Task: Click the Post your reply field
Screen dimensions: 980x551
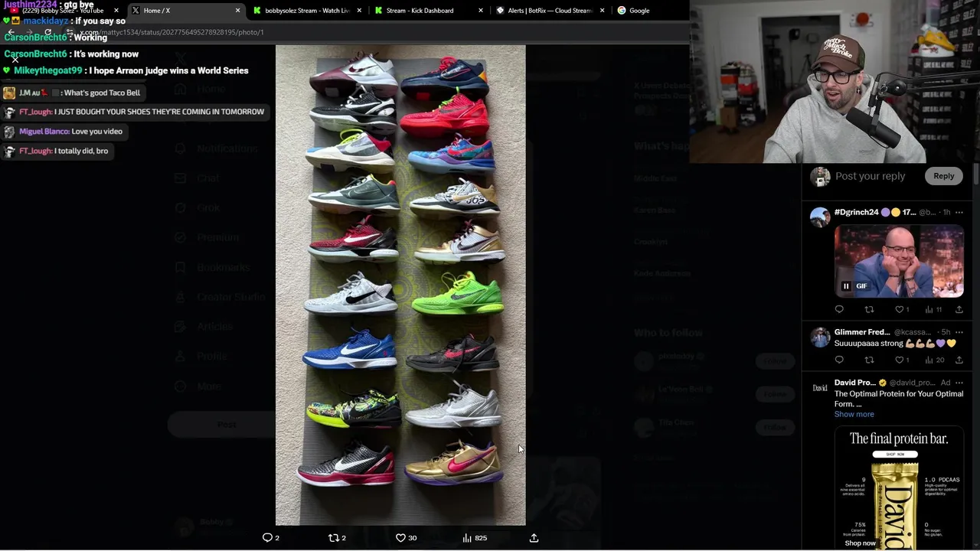Action: click(871, 176)
